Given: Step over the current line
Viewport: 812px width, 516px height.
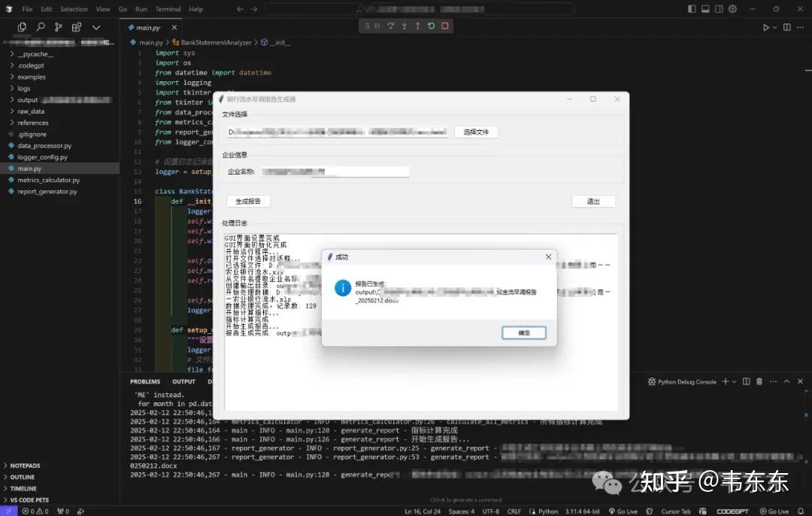Looking at the screenshot, I should pos(392,25).
